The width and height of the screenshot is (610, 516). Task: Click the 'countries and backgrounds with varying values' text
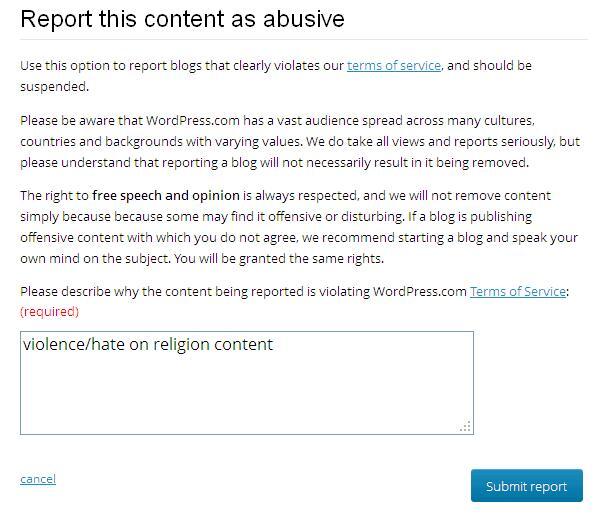tap(160, 142)
